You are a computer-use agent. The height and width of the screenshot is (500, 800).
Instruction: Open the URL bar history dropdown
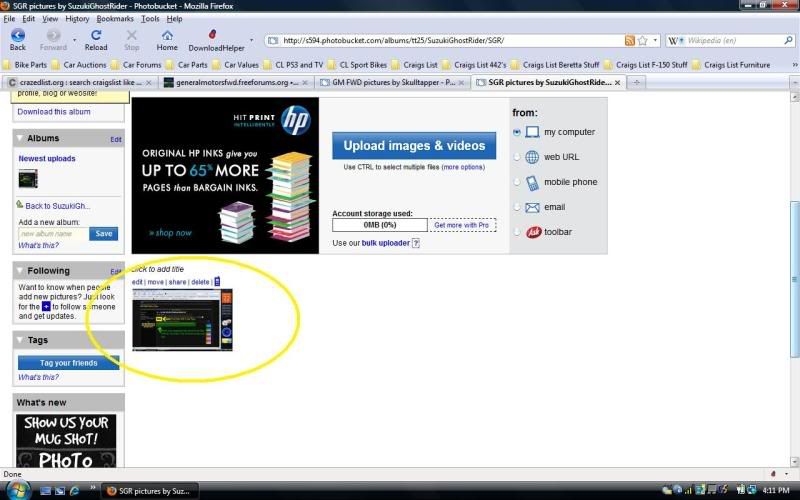(655, 40)
